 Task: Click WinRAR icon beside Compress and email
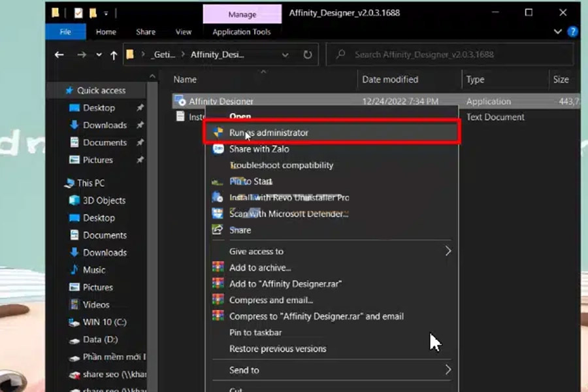218,300
